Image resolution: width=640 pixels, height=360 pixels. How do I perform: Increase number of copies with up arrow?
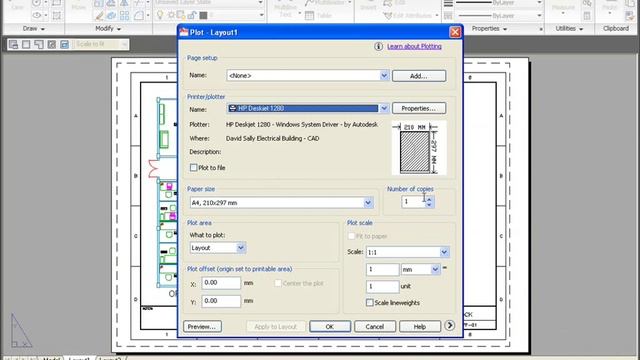pos(429,199)
